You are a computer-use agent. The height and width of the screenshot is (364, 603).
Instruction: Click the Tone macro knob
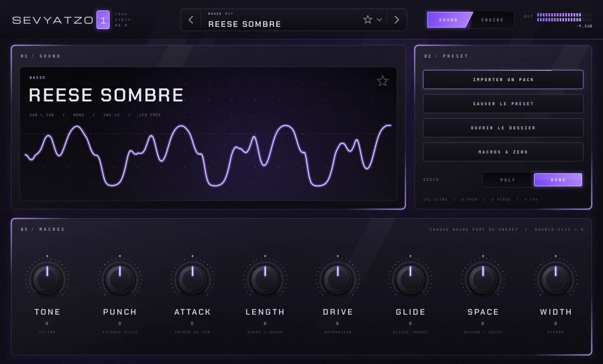[x=47, y=278]
